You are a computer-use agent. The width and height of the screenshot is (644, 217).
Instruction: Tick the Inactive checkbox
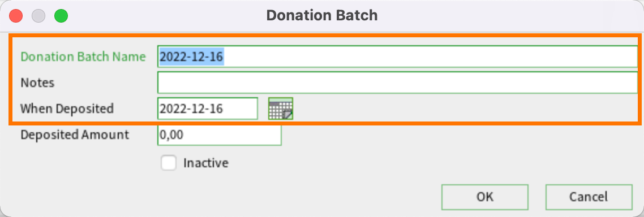pyautogui.click(x=169, y=163)
